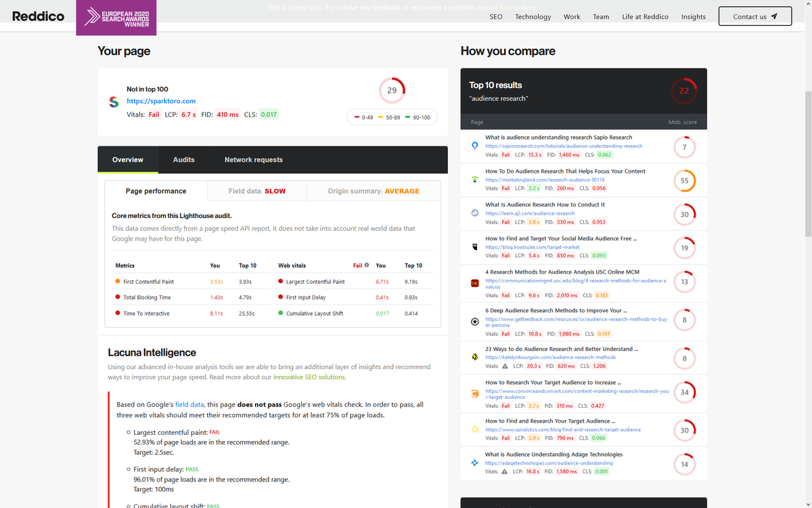Image resolution: width=812 pixels, height=508 pixels.
Task: Open the sapioresearch.com result URL
Action: 564,146
